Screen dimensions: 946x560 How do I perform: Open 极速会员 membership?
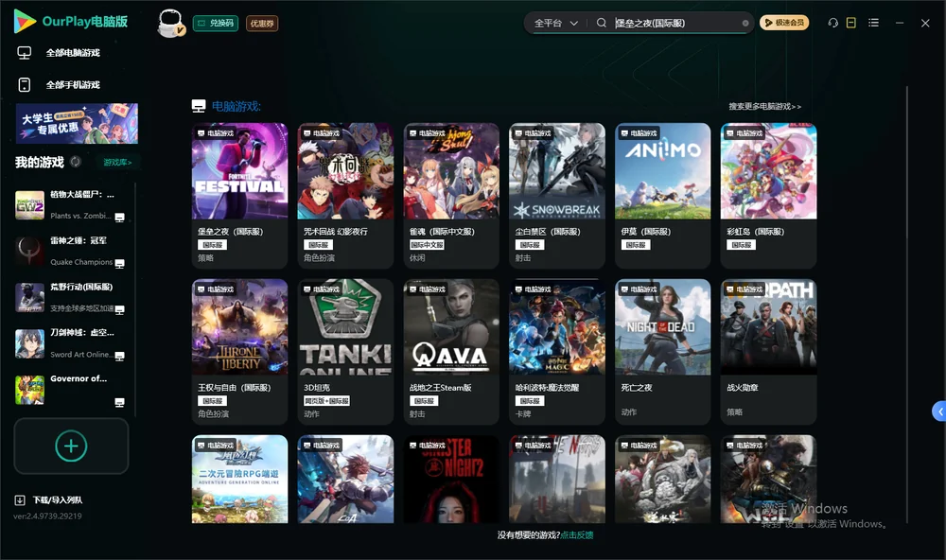(784, 23)
